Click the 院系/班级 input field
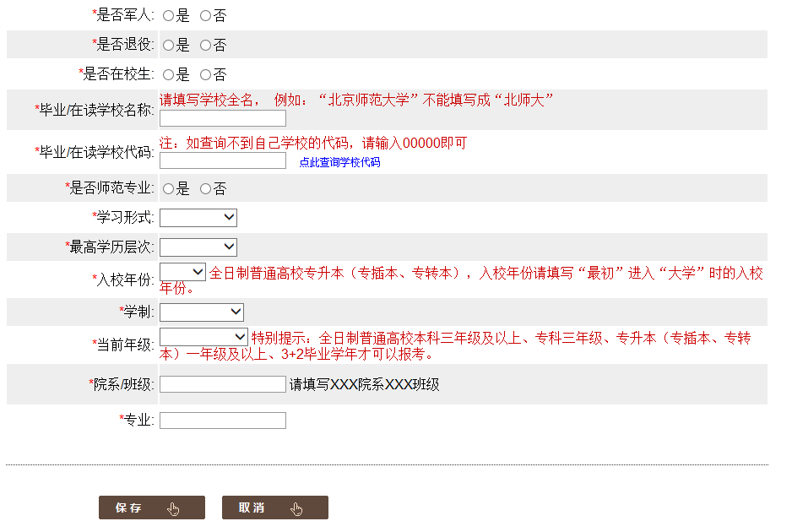792x532 pixels. (222, 383)
